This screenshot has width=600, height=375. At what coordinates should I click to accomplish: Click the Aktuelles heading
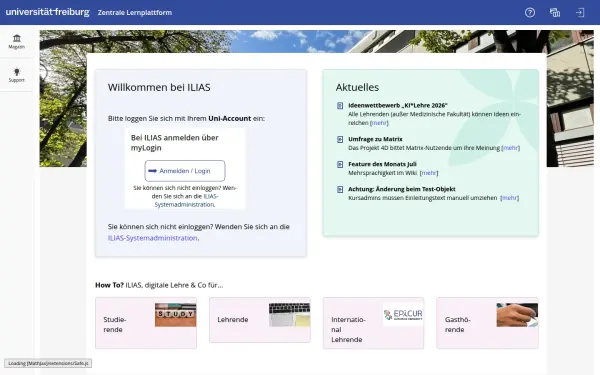pos(357,87)
